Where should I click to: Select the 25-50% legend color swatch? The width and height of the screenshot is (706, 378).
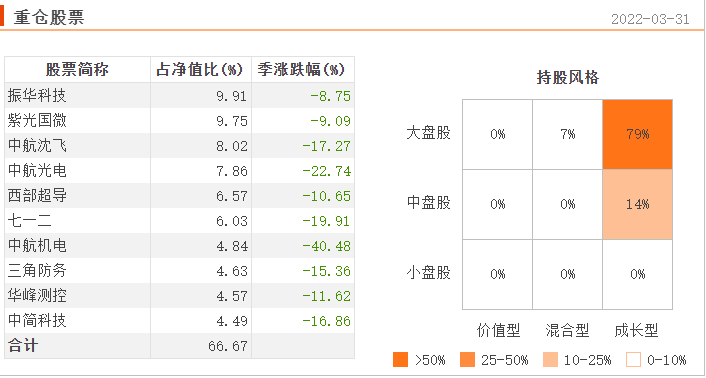(x=467, y=360)
